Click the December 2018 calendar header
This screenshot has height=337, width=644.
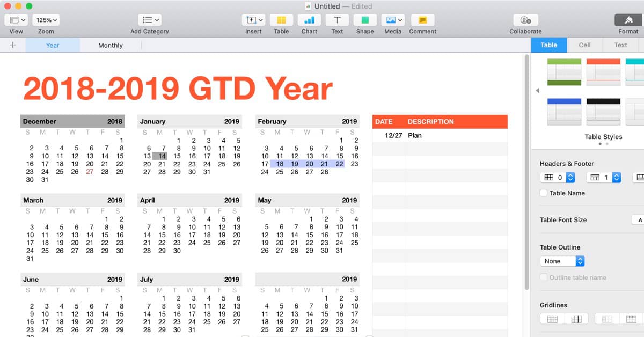72,121
